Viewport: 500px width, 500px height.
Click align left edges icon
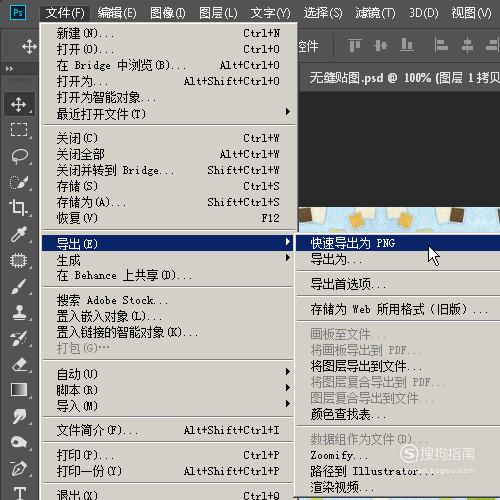click(x=441, y=45)
